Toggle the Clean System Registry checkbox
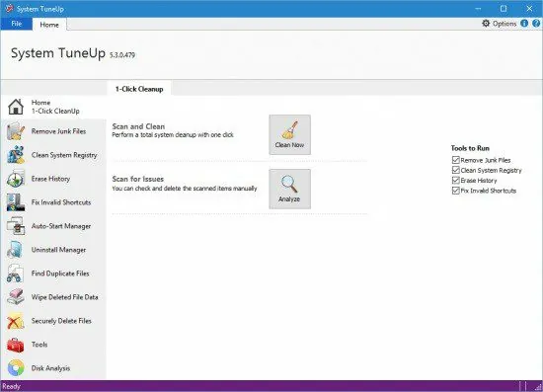This screenshot has width=543, height=392. pyautogui.click(x=456, y=170)
